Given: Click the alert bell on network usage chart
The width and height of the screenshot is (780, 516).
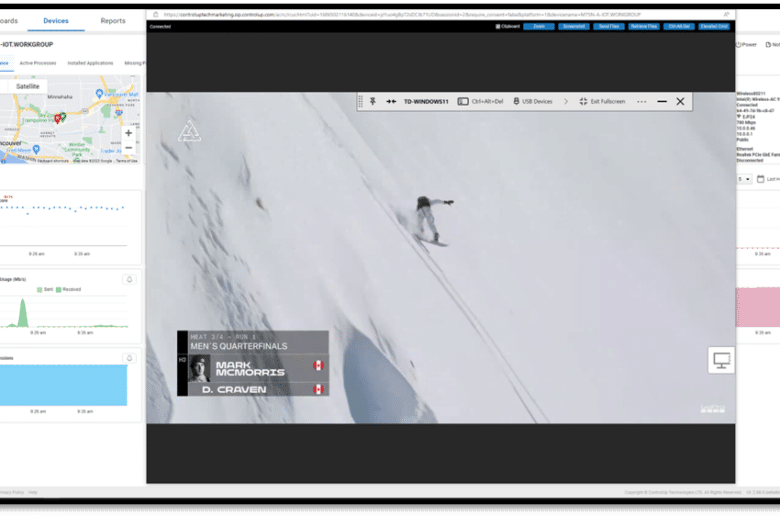Looking at the screenshot, I should tap(129, 279).
